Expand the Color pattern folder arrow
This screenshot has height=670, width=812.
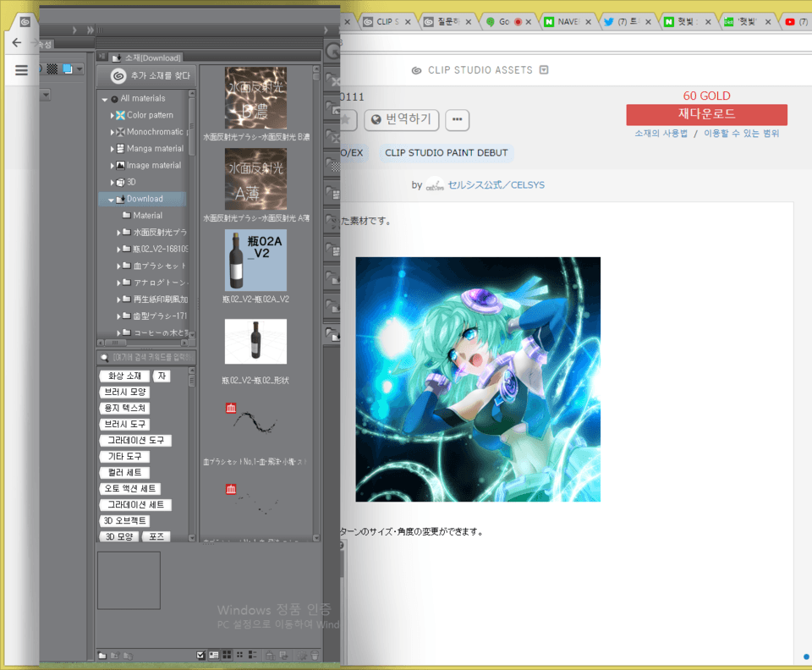point(112,115)
